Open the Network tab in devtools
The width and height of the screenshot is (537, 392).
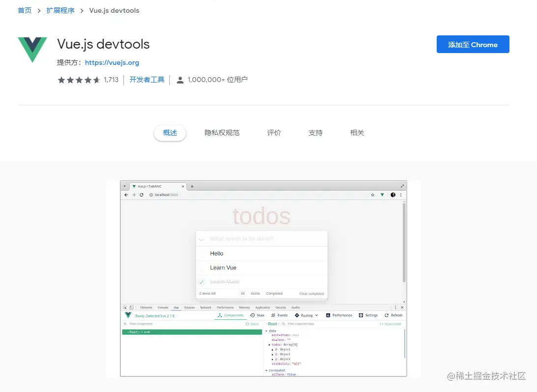pos(206,308)
